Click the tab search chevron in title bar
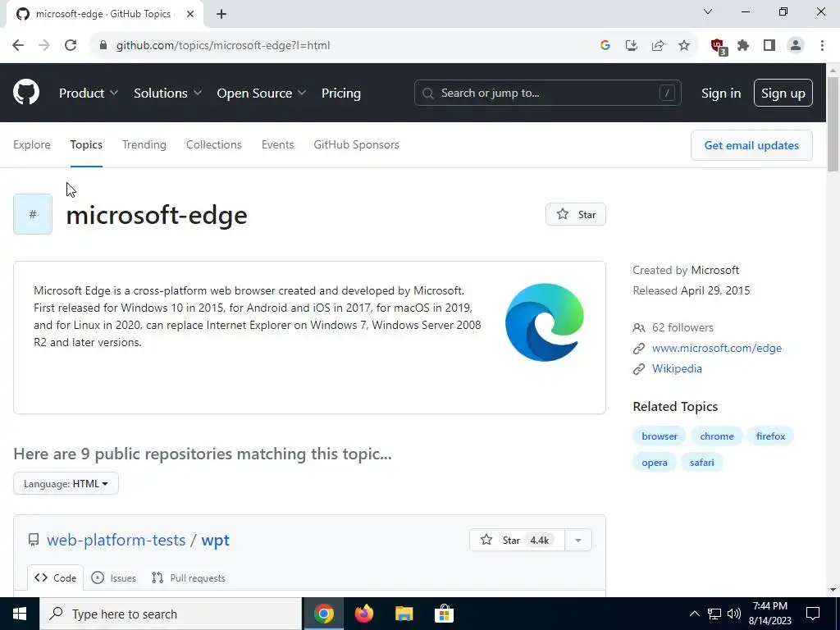840x630 pixels. coord(708,11)
